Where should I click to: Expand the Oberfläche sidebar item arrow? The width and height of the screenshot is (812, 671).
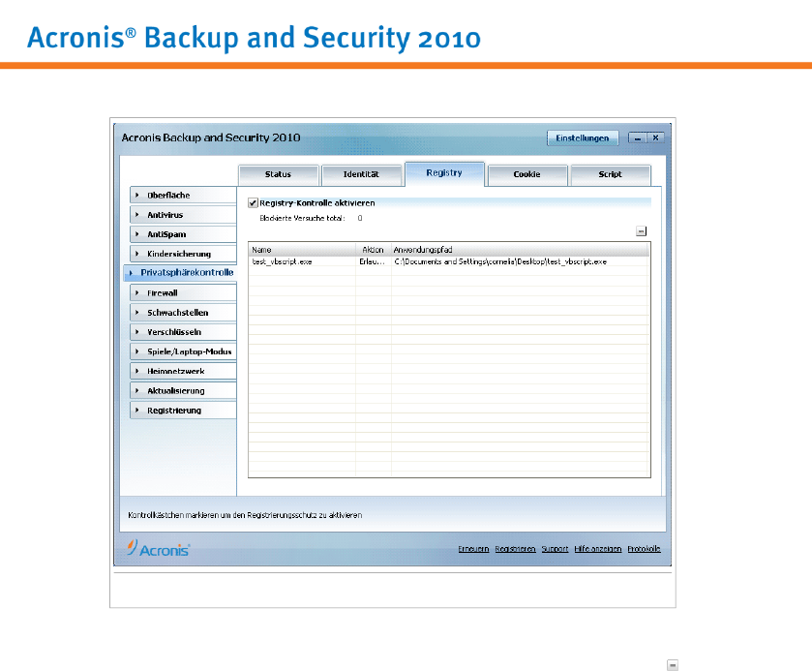(137, 196)
